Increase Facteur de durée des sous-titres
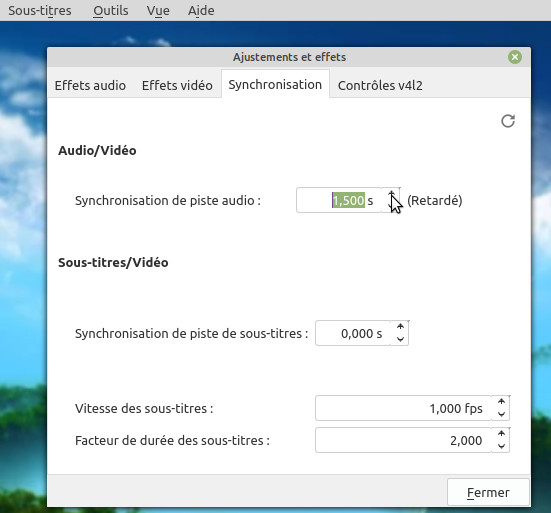The image size is (551, 513). click(x=501, y=434)
